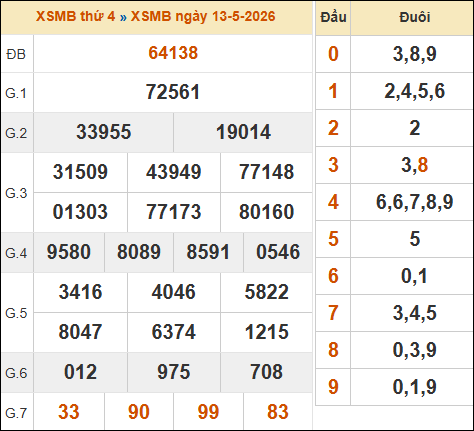This screenshot has width=474, height=431.
Task: Click G.7 number 83
Action: click(278, 412)
